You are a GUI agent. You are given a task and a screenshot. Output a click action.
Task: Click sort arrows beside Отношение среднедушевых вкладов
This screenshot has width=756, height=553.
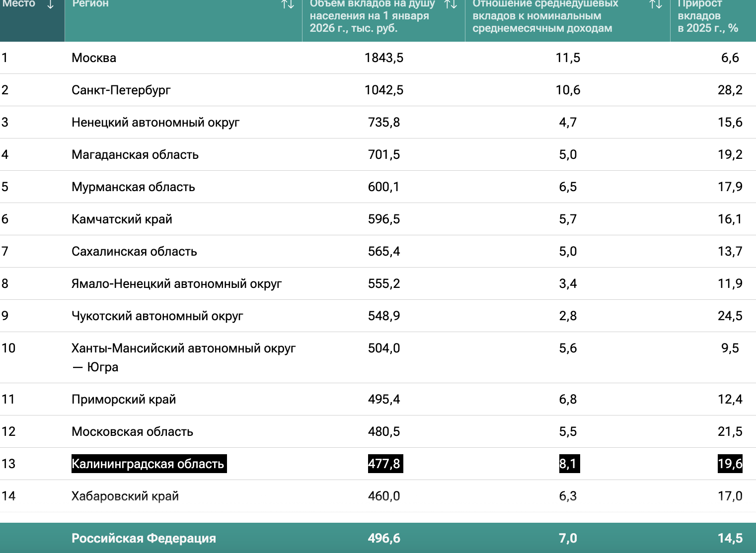click(x=656, y=4)
